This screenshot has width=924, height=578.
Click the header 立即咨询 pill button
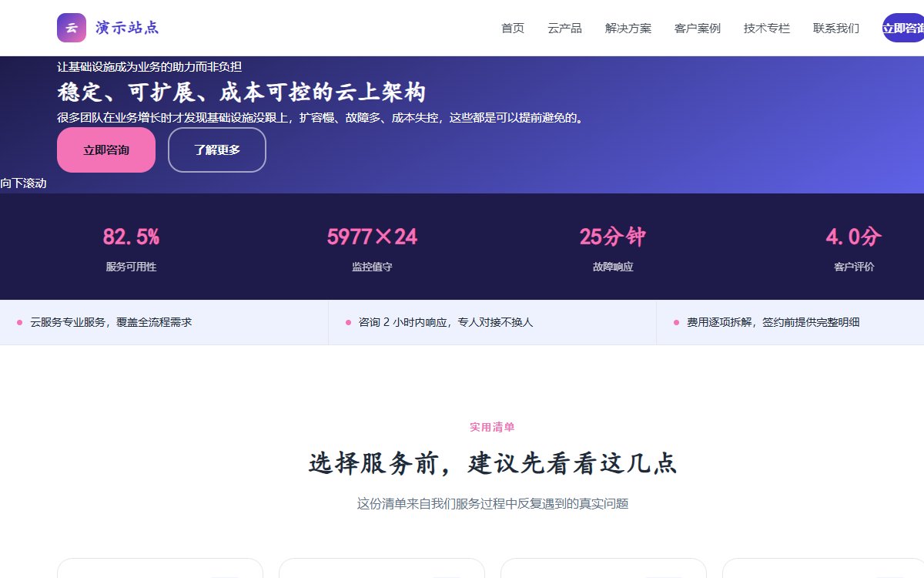[x=903, y=29]
